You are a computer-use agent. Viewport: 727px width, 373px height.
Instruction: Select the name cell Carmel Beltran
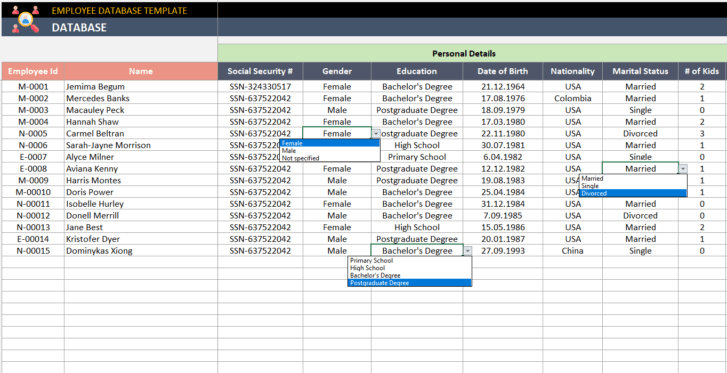pyautogui.click(x=141, y=134)
